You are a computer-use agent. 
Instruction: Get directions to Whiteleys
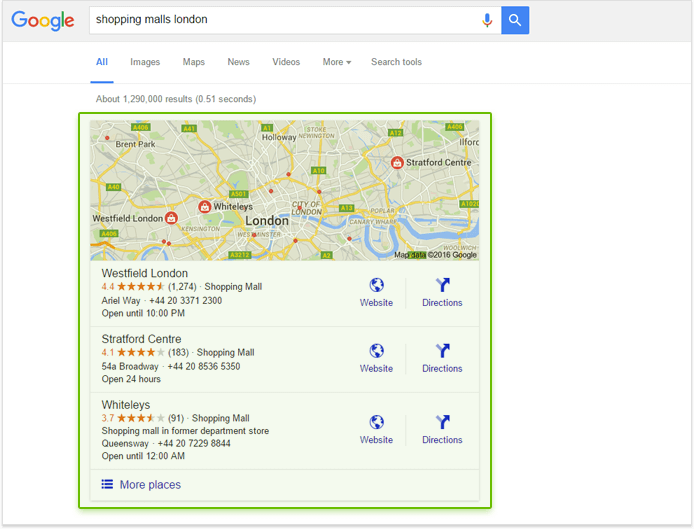[x=442, y=422]
